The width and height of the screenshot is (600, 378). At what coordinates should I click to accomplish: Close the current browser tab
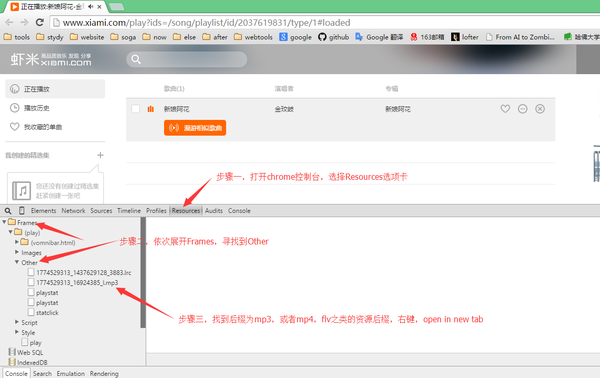pyautogui.click(x=99, y=7)
